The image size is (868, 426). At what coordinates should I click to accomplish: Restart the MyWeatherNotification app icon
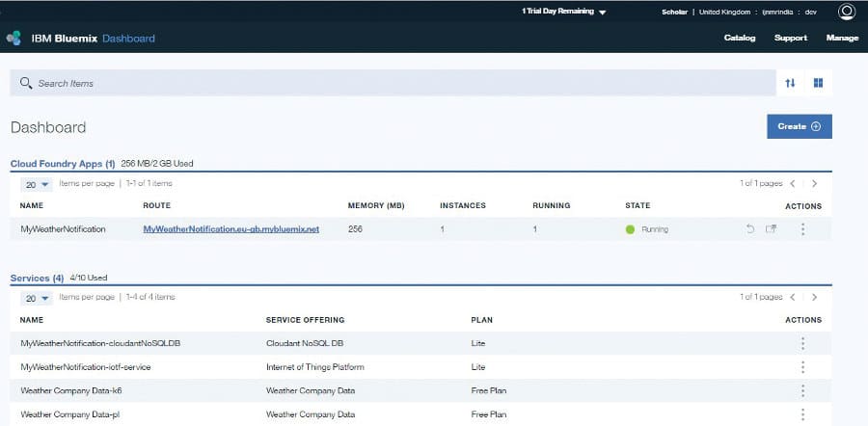750,229
